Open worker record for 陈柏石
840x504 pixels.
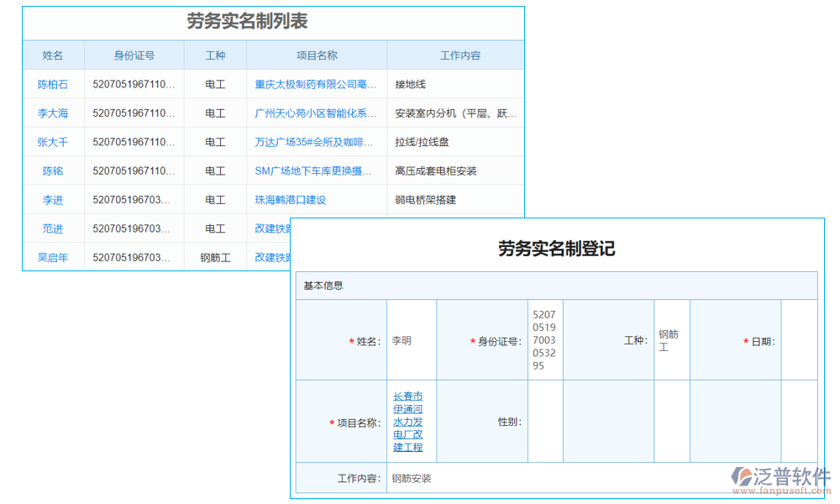tap(53, 84)
